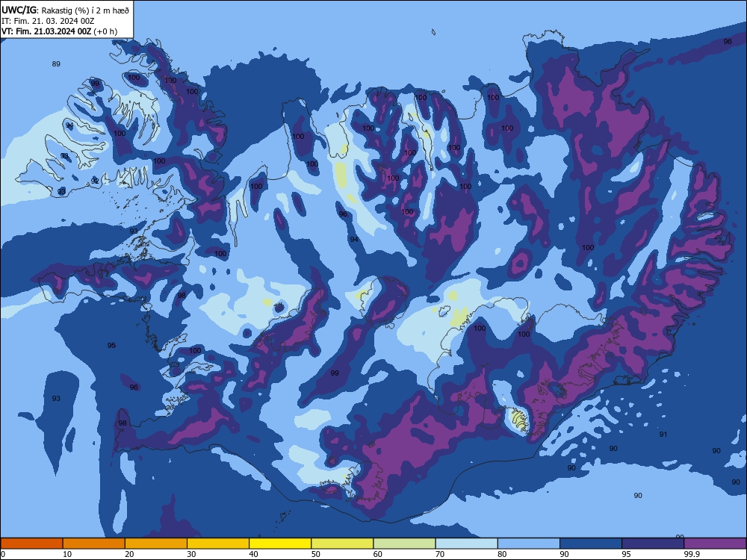Click the '99.9' legend scale label
The image size is (747, 560).
point(692,554)
